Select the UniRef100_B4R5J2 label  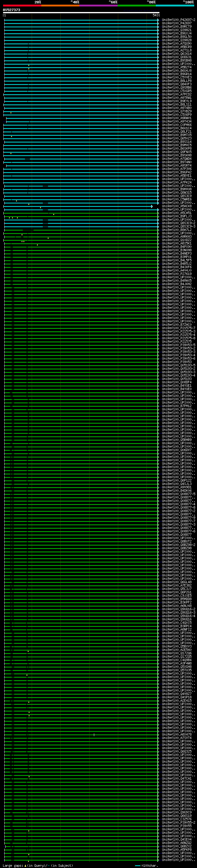point(177,264)
